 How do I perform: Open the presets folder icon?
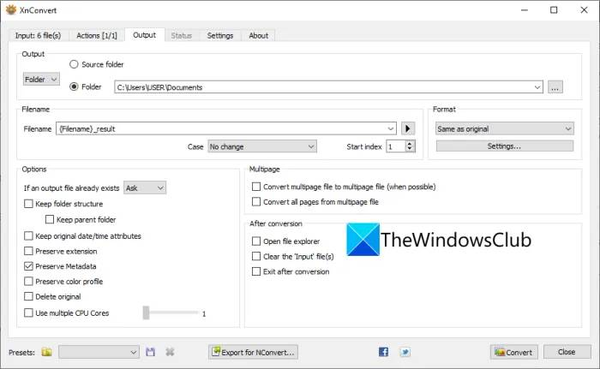click(x=47, y=352)
